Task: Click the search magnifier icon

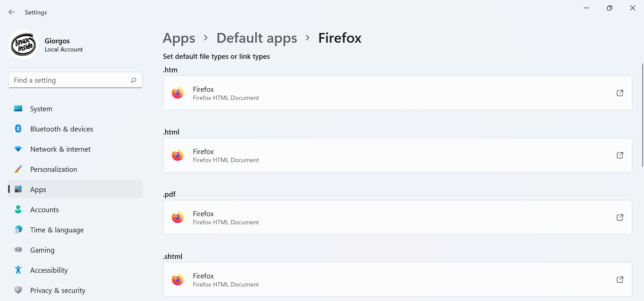Action: 133,80
